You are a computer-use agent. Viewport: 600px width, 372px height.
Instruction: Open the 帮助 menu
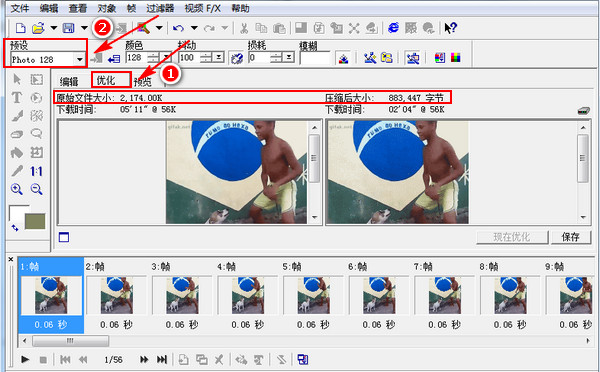240,8
